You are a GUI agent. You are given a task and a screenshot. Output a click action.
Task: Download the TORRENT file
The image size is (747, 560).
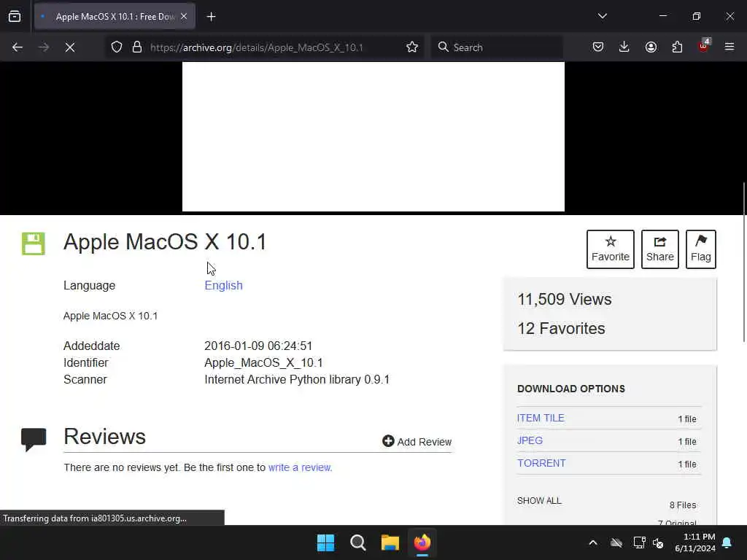(542, 463)
